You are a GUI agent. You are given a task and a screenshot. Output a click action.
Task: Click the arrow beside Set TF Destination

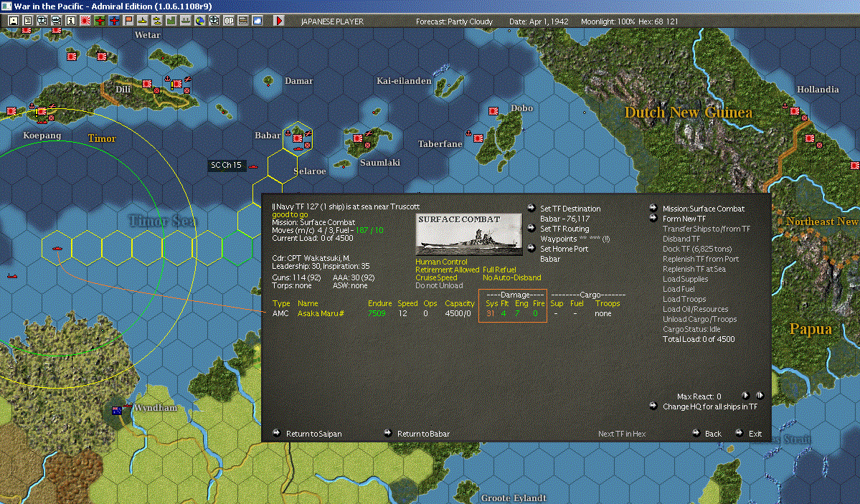click(x=531, y=208)
